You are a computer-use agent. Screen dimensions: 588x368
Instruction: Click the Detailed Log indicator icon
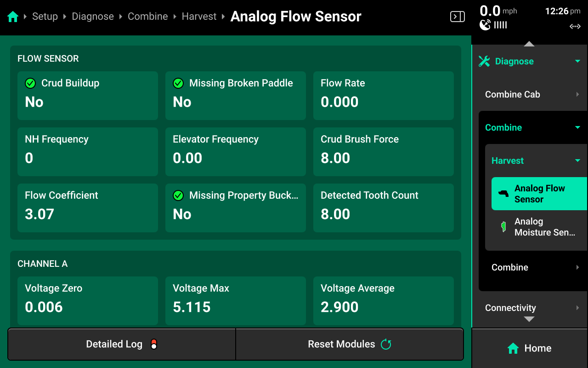tap(154, 344)
